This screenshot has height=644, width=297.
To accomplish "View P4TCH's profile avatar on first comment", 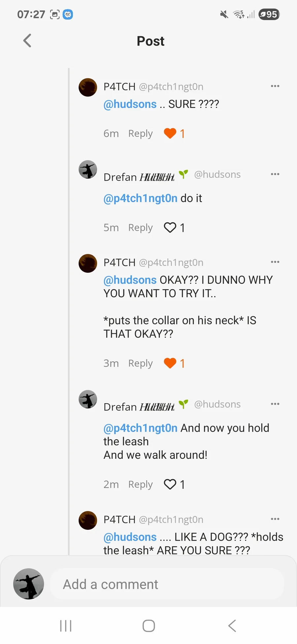I will coord(88,88).
